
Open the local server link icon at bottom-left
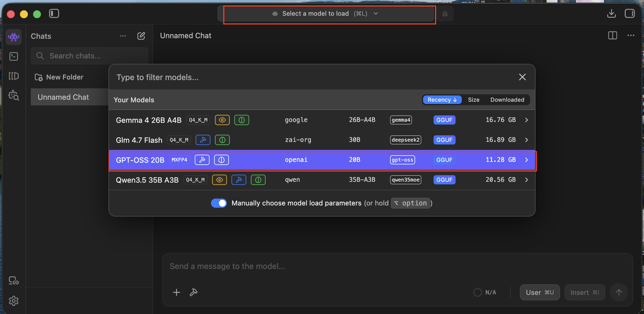14,281
